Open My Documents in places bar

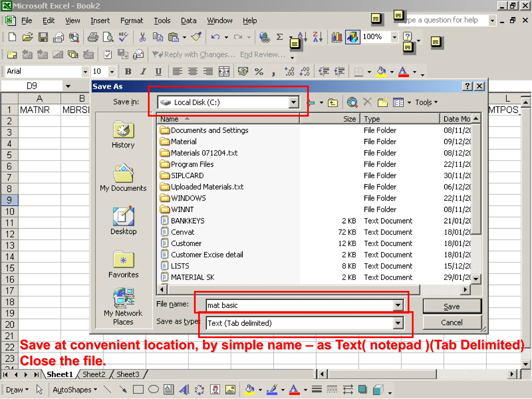click(x=123, y=178)
